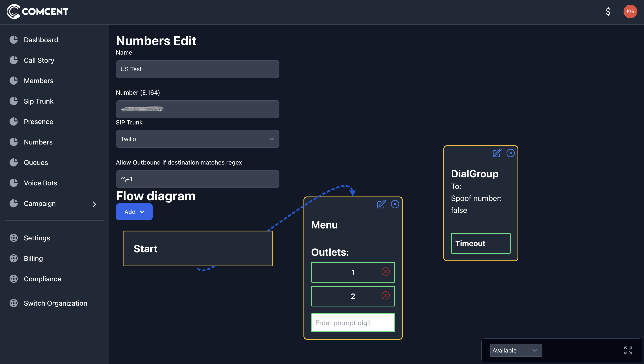Viewport: 644px width, 364px height.
Task: Click the Comcent logo
Action: click(x=37, y=12)
